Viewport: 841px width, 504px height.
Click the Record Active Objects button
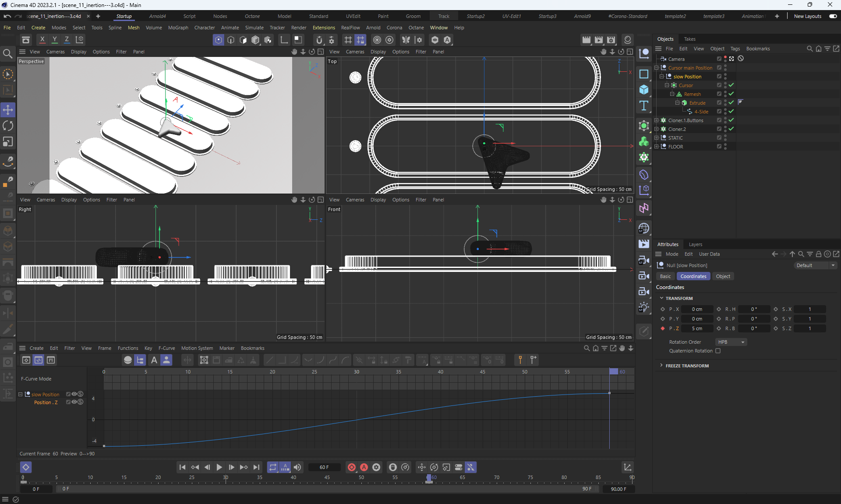click(x=351, y=467)
